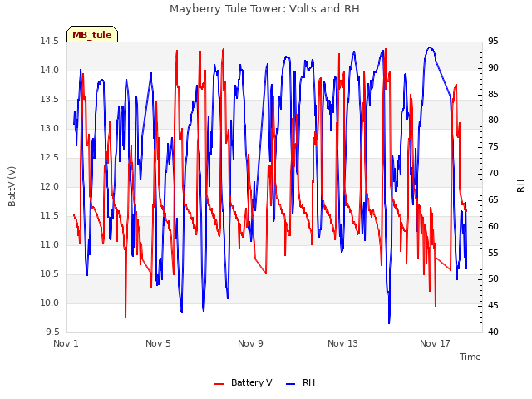Click the 'Nov 13' x-axis tick label

342,343
